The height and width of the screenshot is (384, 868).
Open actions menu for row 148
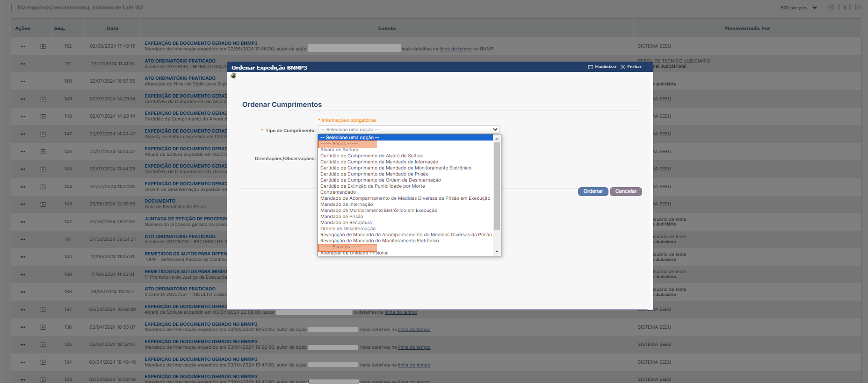coord(22,116)
